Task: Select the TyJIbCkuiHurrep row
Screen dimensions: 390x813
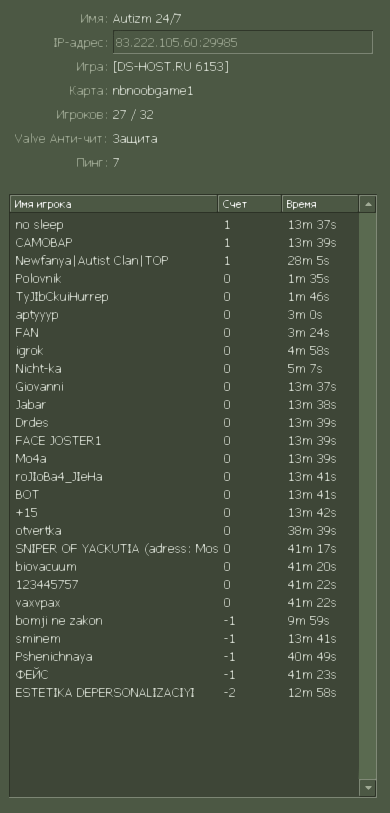Action: pos(185,297)
